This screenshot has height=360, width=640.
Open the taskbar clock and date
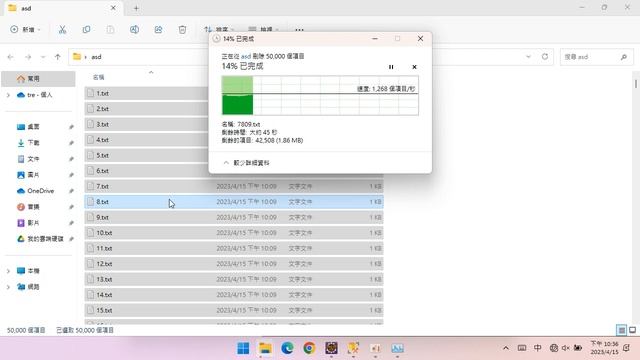click(x=604, y=348)
